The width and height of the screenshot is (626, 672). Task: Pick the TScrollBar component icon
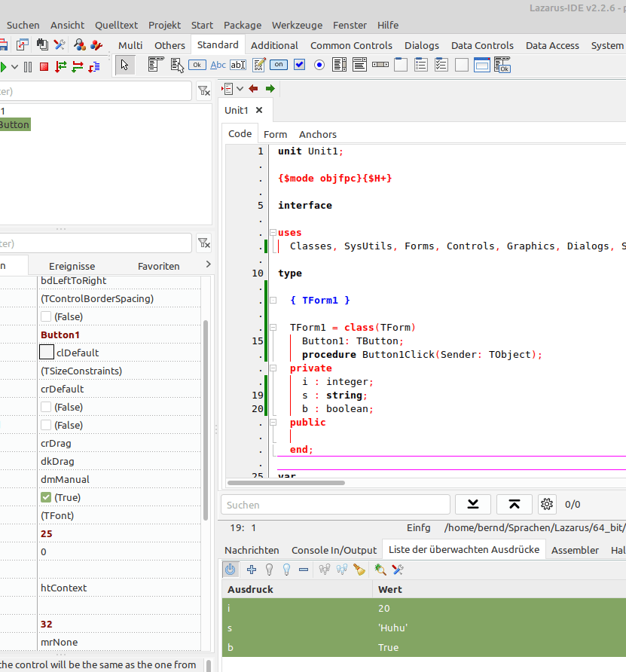click(380, 65)
